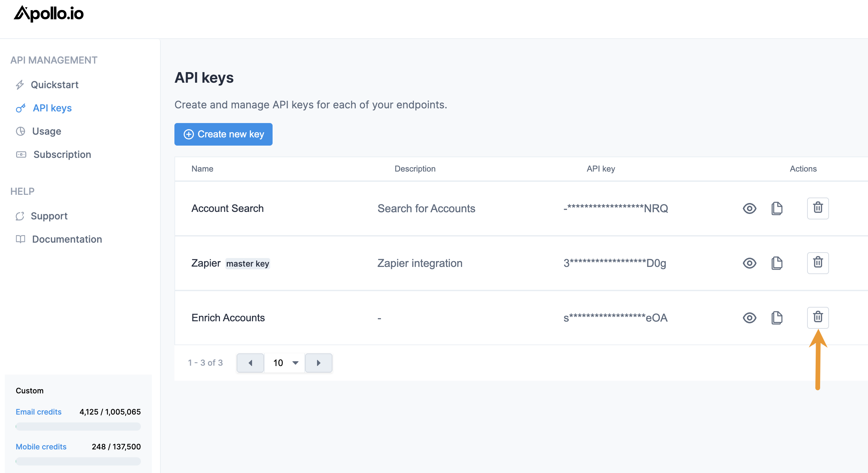Image resolution: width=868 pixels, height=473 pixels.
Task: Click the masked key ending in eOA
Action: [x=616, y=318]
